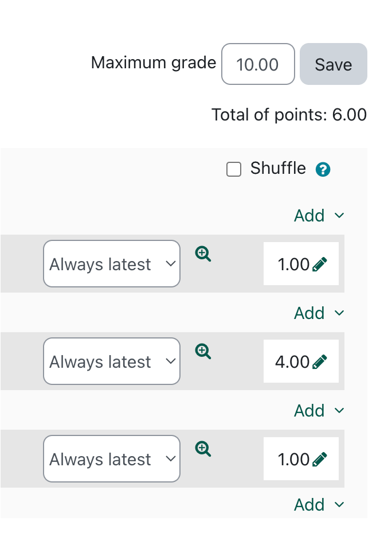The image size is (392, 537).
Task: Open the third Always latest dropdown
Action: point(111,459)
